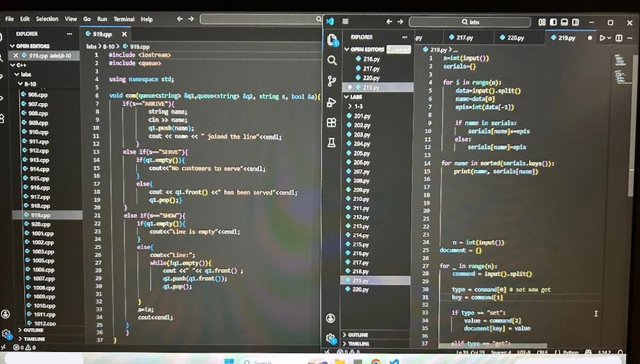The height and width of the screenshot is (364, 640).
Task: Click the Go Back arrow in right window
Action: (389, 21)
